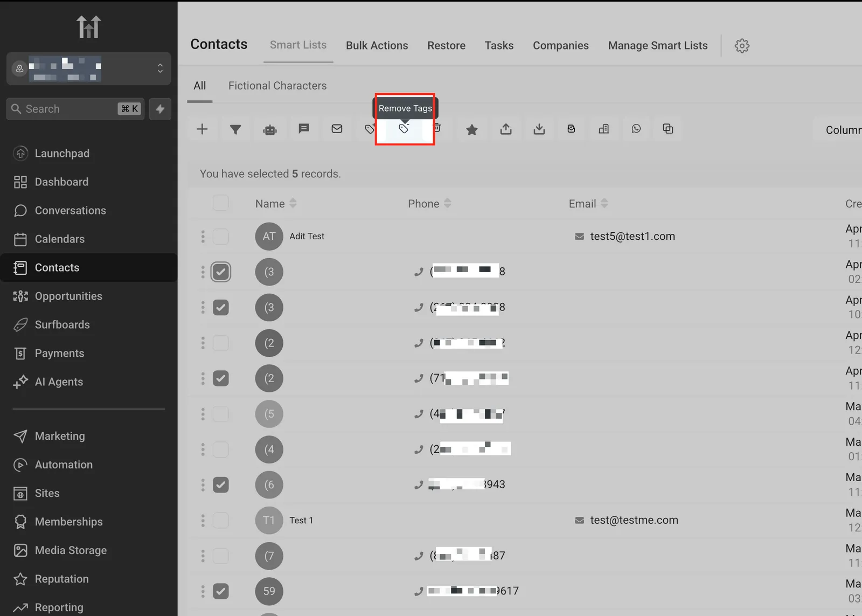This screenshot has width=862, height=616.
Task: Click the add tag icon
Action: (369, 129)
